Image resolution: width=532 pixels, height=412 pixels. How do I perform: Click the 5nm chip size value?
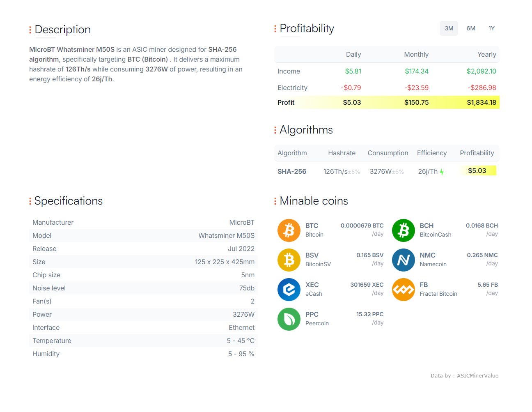pyautogui.click(x=248, y=275)
